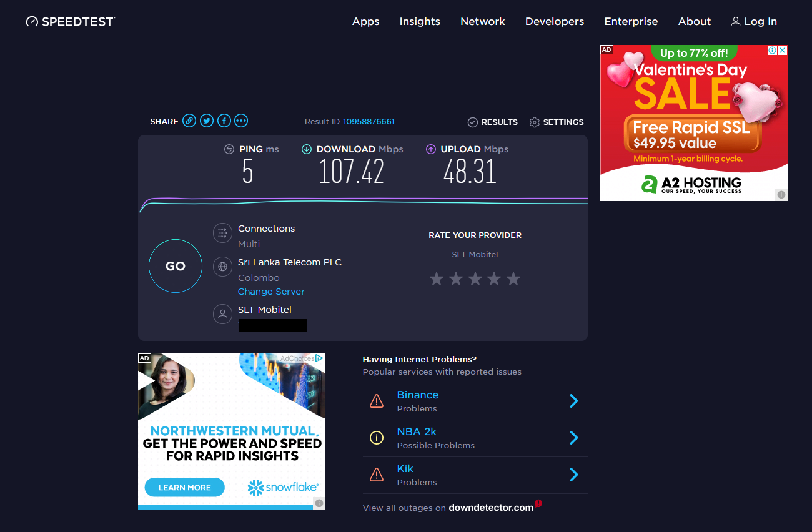Click LEARN MORE on Snowflake ad
Viewport: 812px width, 532px height.
coord(184,488)
